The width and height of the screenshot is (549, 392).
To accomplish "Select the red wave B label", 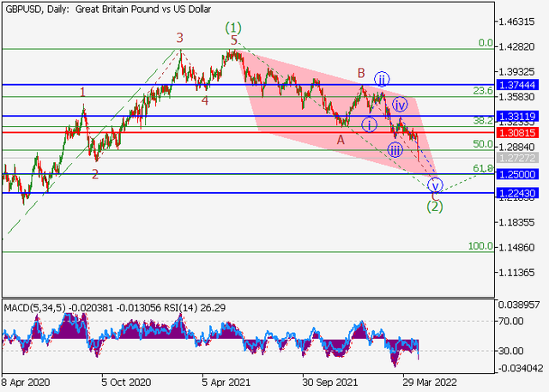I will point(362,73).
